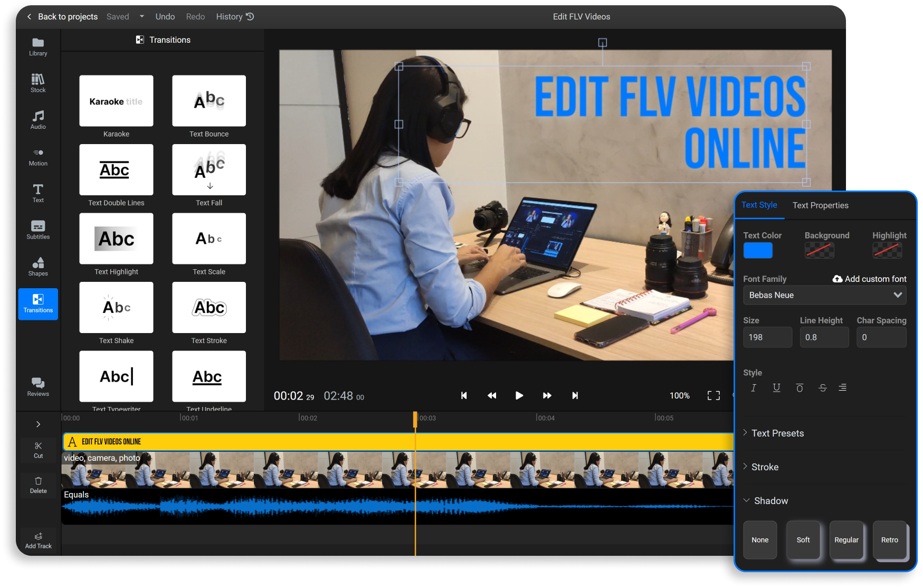The width and height of the screenshot is (923, 588).
Task: Switch to the Text Properties tab
Action: coord(820,205)
